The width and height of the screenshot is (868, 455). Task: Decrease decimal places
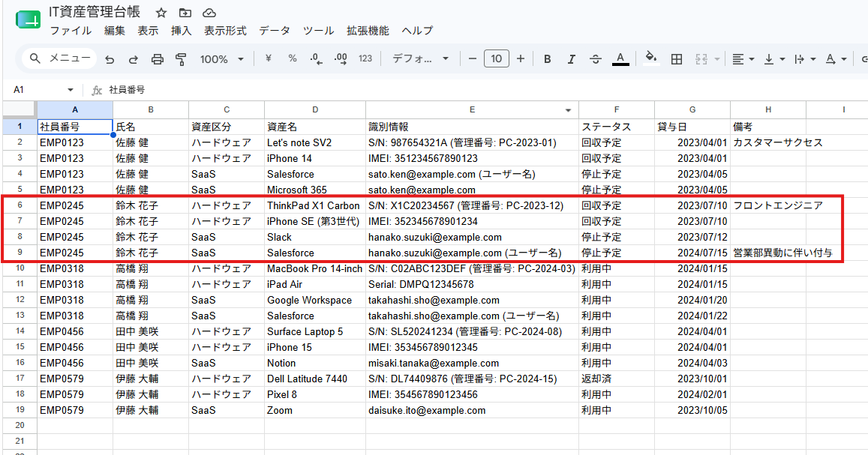316,58
